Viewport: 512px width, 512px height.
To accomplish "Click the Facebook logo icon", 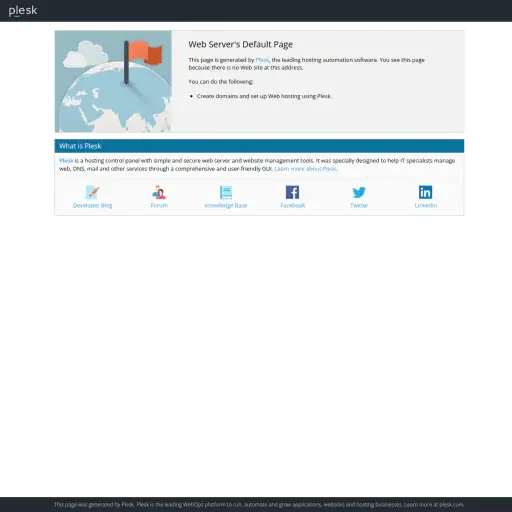I will pos(292,192).
